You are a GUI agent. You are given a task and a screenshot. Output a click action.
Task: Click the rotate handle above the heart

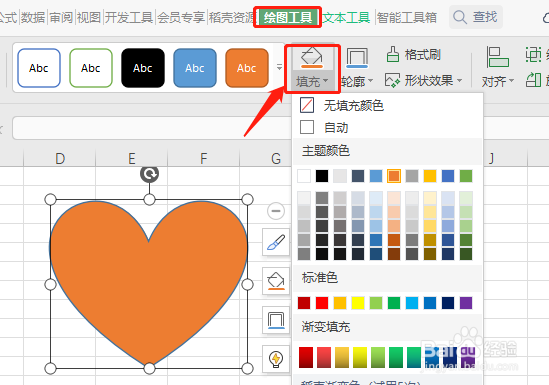point(150,174)
